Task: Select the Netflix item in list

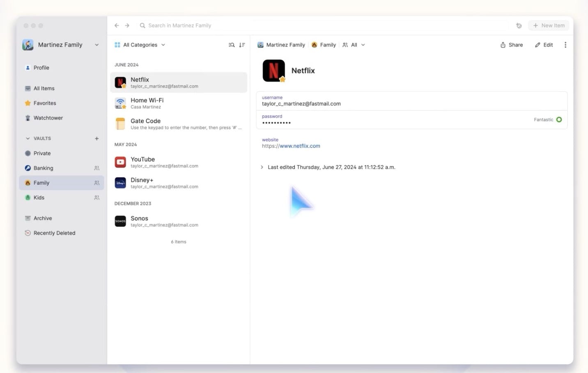Action: point(179,83)
